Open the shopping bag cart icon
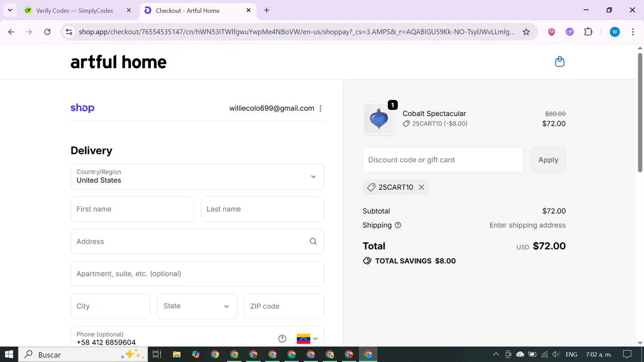 point(559,62)
